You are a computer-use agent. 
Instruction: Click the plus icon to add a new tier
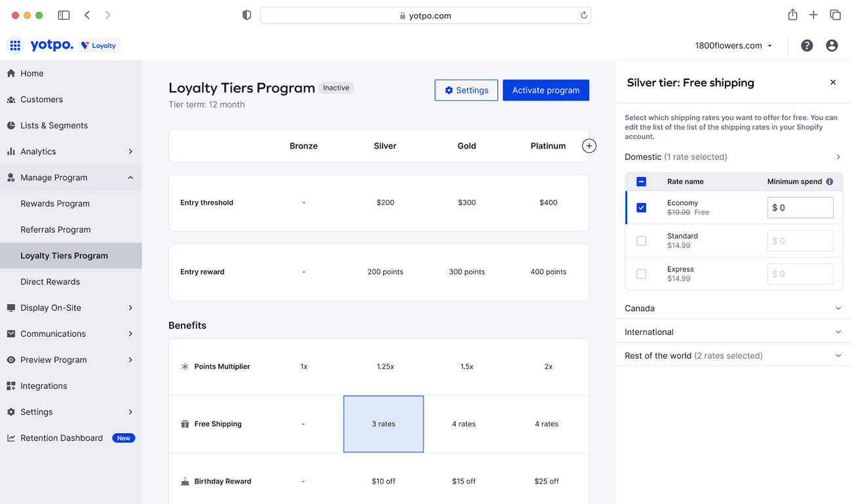[x=589, y=145]
